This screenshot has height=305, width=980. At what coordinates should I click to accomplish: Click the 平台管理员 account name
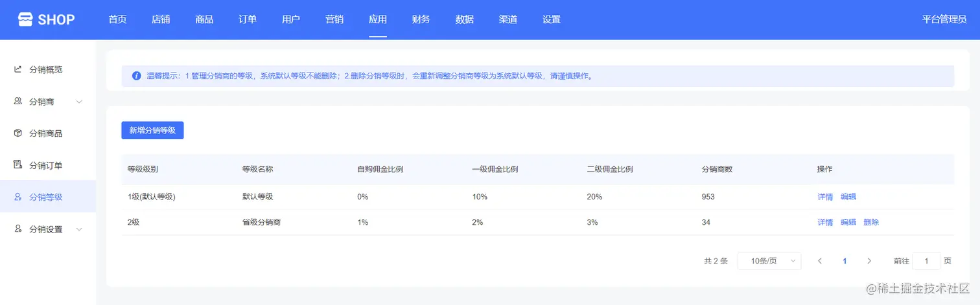click(944, 19)
